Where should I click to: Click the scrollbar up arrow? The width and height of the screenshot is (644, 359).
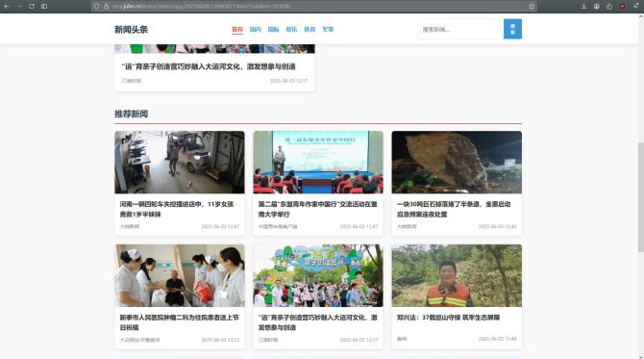[641, 16]
